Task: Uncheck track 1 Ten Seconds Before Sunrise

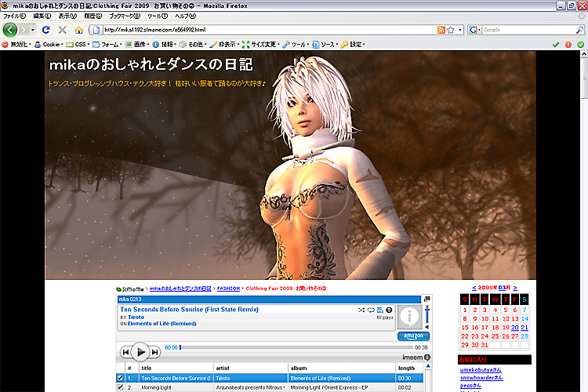Action: click(120, 378)
